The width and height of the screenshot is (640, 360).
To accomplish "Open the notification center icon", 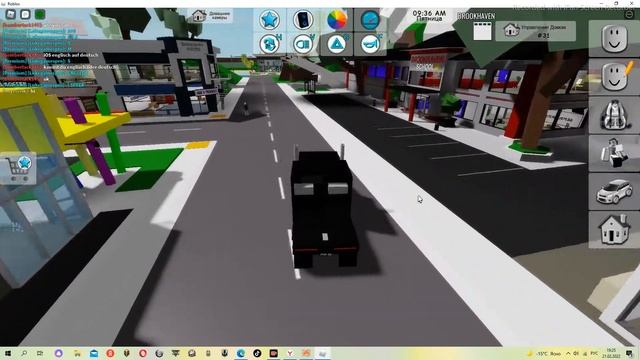I will [629, 353].
